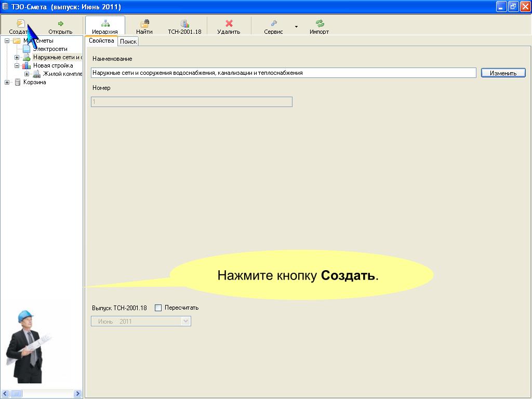
Task: Open the ТСН-2001.18 database
Action: pyautogui.click(x=184, y=26)
